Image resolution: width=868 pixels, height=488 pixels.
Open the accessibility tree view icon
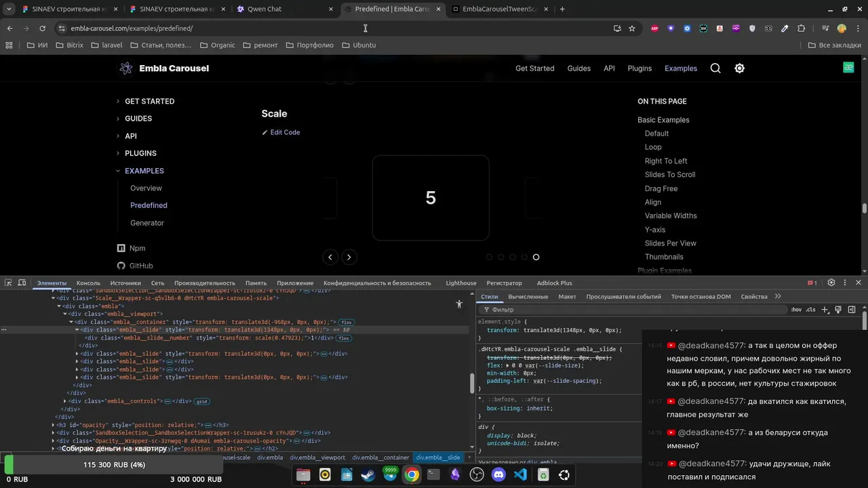459,304
